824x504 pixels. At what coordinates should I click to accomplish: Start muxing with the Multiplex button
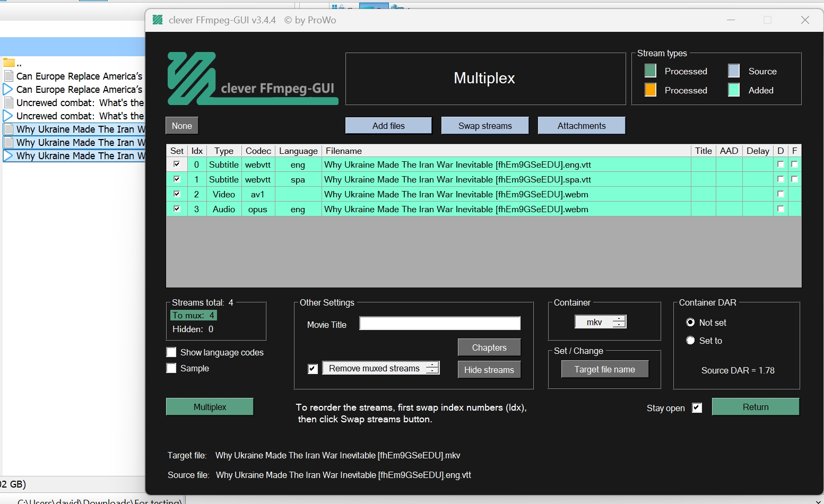(210, 407)
